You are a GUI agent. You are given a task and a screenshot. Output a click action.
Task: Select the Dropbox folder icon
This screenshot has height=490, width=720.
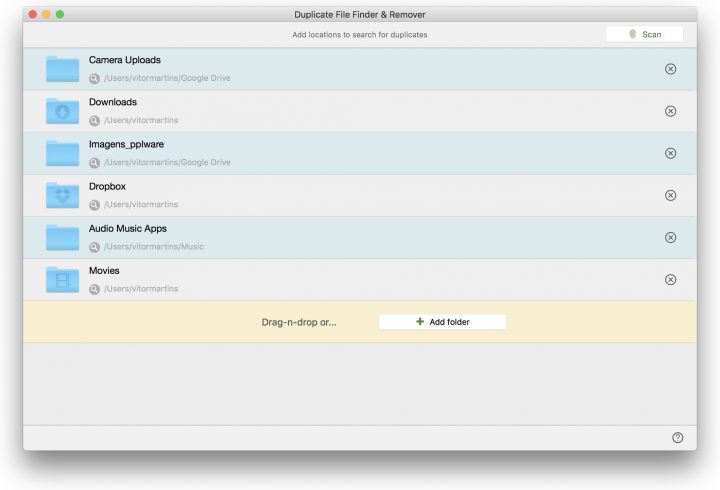pos(62,195)
